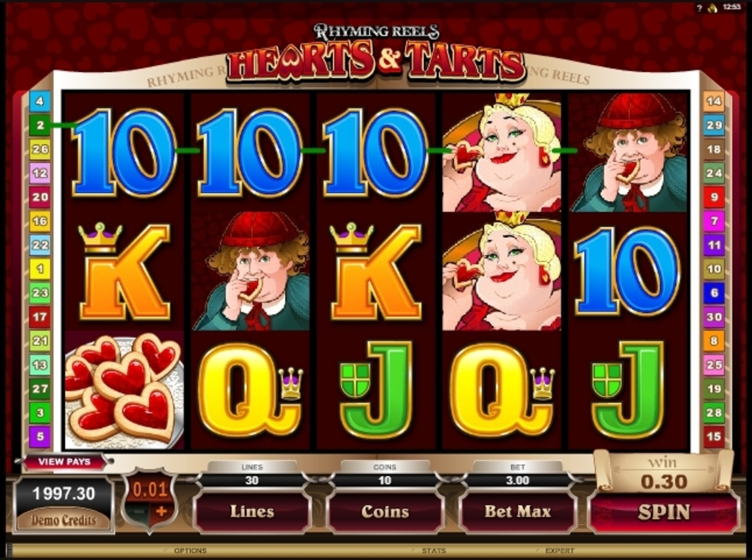
Task: Open the Options menu
Action: point(190,550)
